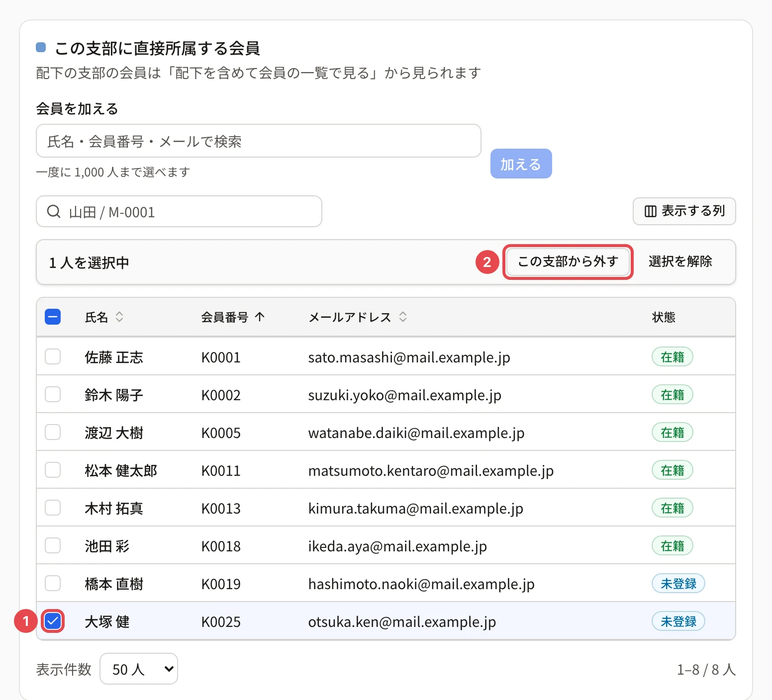Tick the checkbox for 松本 健太郎
This screenshot has height=700, width=772.
tap(53, 470)
